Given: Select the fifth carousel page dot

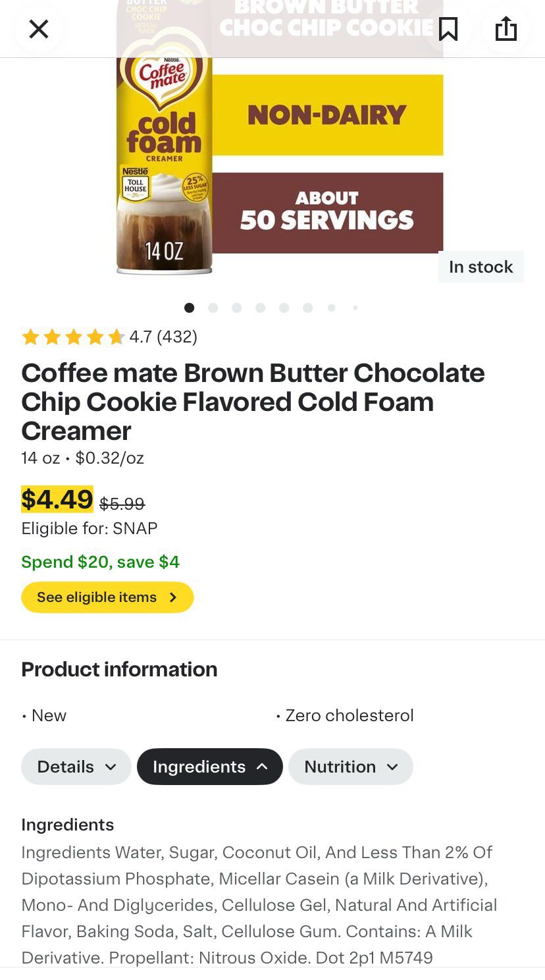Looking at the screenshot, I should (x=284, y=308).
